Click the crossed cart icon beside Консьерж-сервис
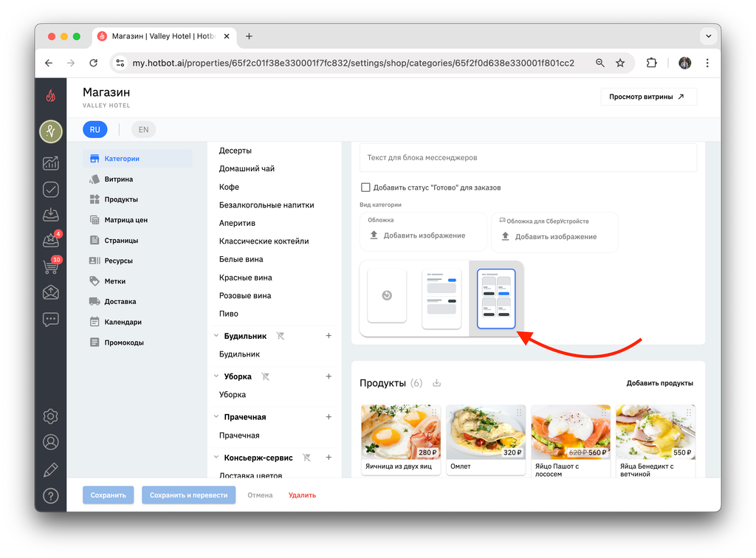 pos(306,458)
